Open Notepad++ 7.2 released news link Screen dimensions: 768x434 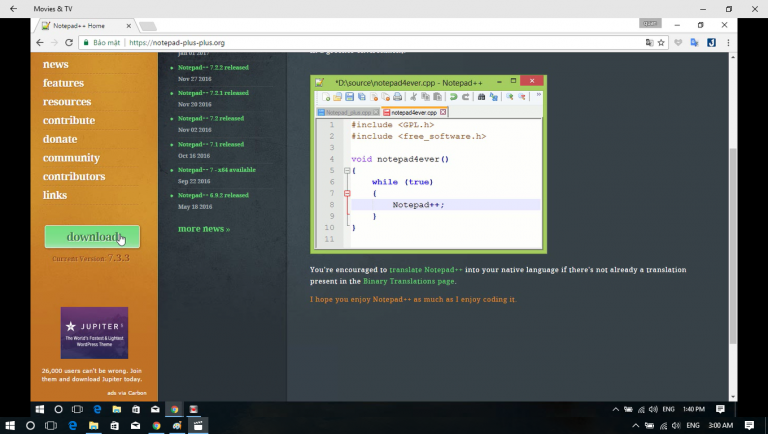211,119
